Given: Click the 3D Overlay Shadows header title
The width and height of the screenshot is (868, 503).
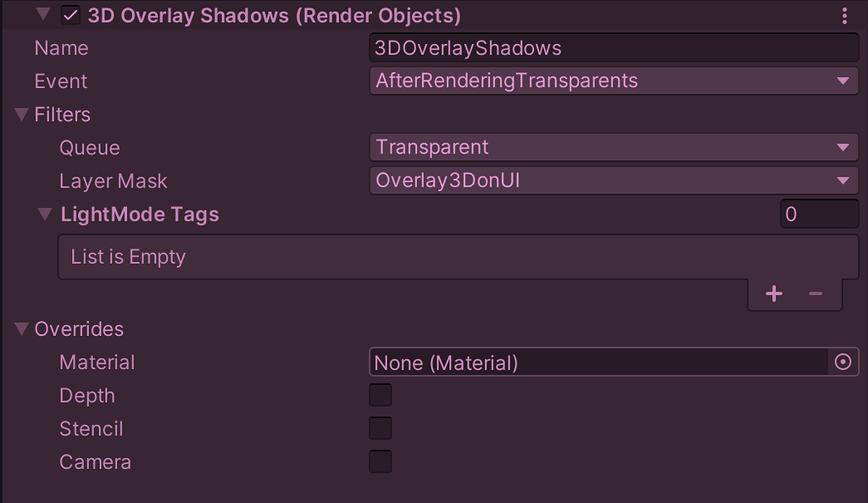Looking at the screenshot, I should pos(274,16).
